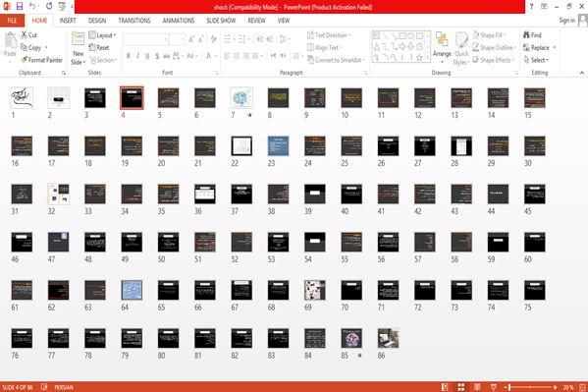Click the Save icon in quick access toolbar
This screenshot has height=392, width=588.
20,6
